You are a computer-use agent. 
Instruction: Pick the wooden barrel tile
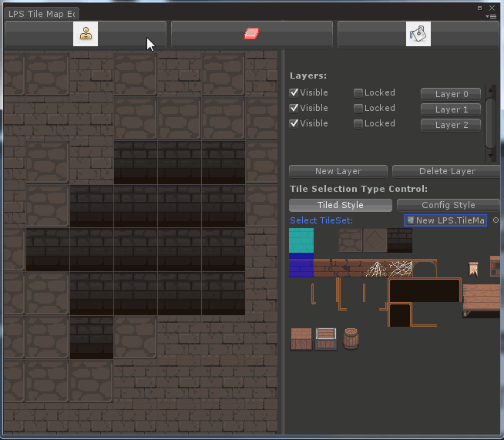tap(351, 339)
